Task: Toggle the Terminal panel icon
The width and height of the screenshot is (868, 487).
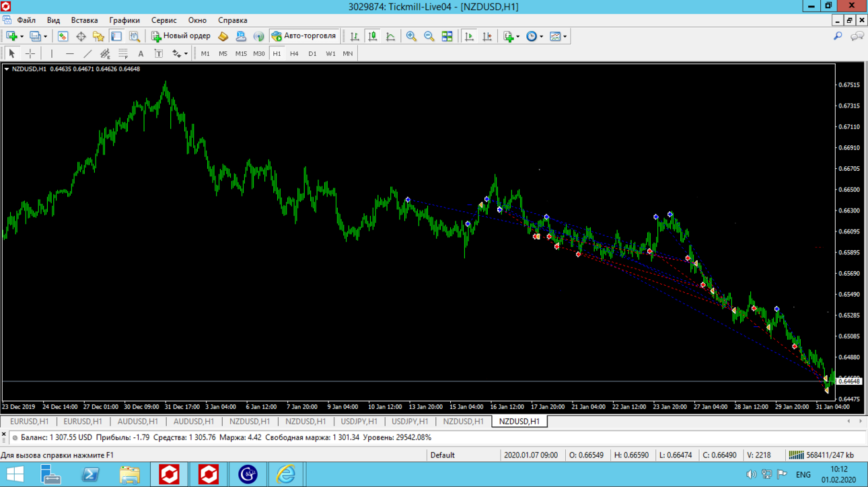Action: [116, 36]
